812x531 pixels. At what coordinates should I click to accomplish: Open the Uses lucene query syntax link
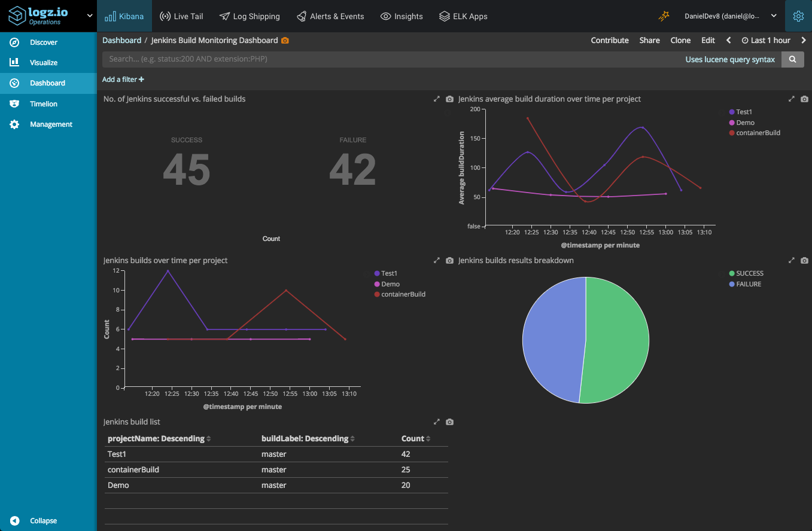click(730, 59)
